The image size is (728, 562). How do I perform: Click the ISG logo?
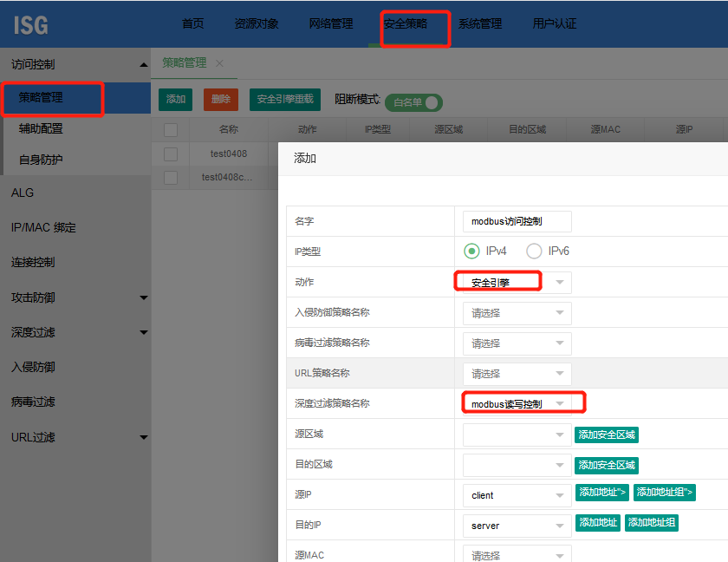[x=31, y=24]
